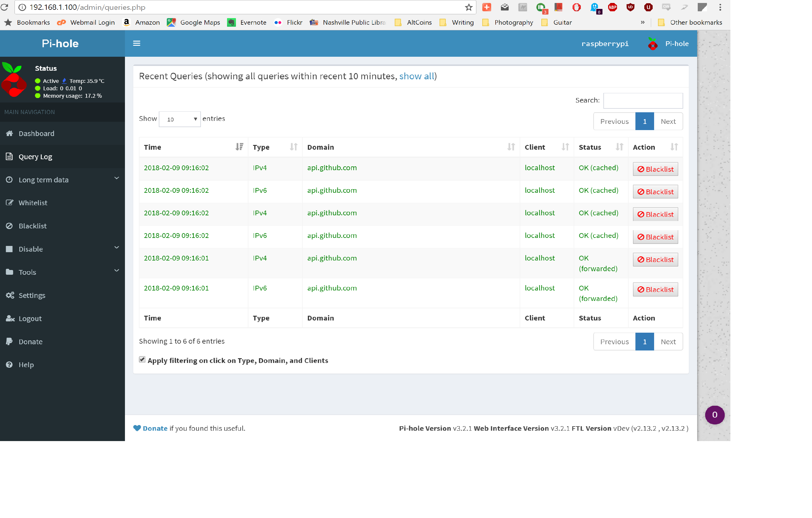Open the Evernote bookmark

247,23
